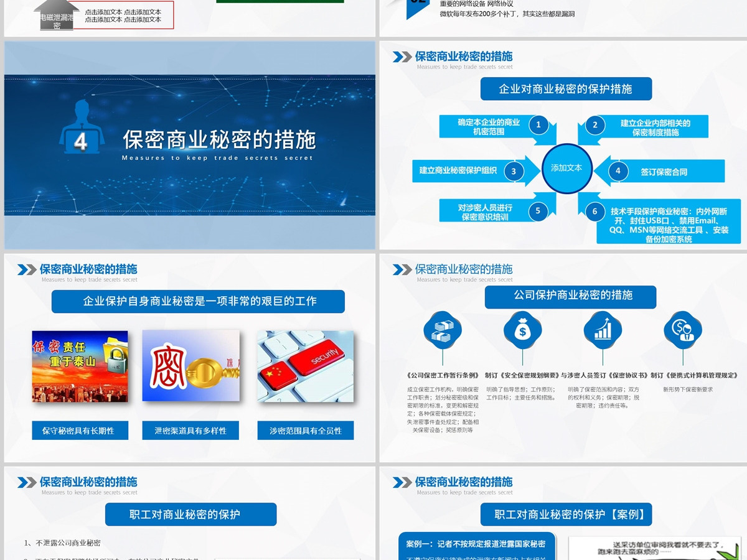Click the 保密商业秘密的措施 title on the section slide
The image size is (747, 560).
(x=220, y=139)
